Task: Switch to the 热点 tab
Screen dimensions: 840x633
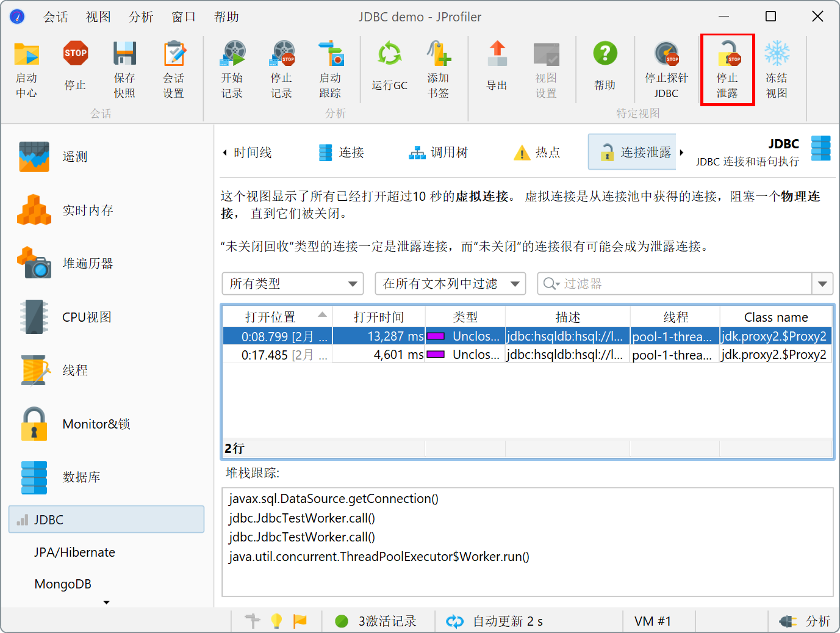Action: pos(537,153)
